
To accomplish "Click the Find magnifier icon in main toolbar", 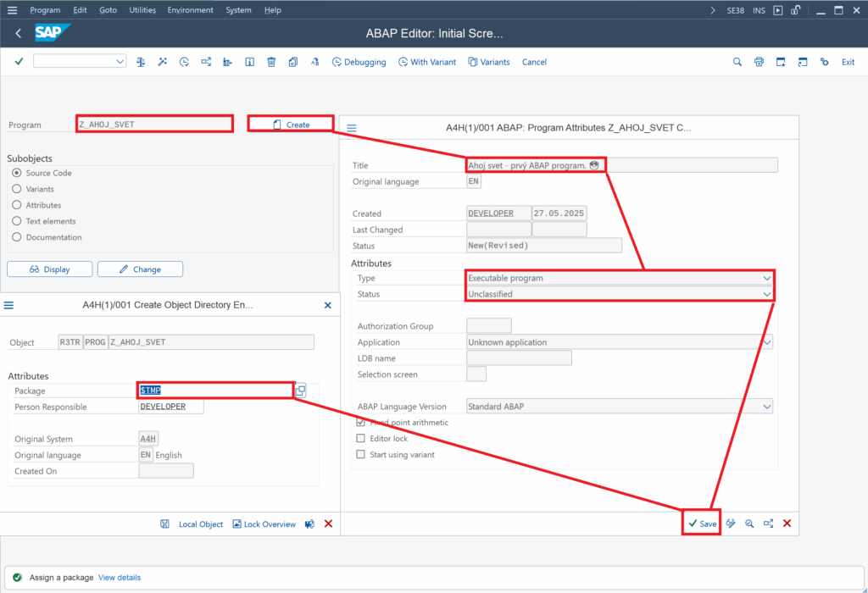I will coord(737,62).
